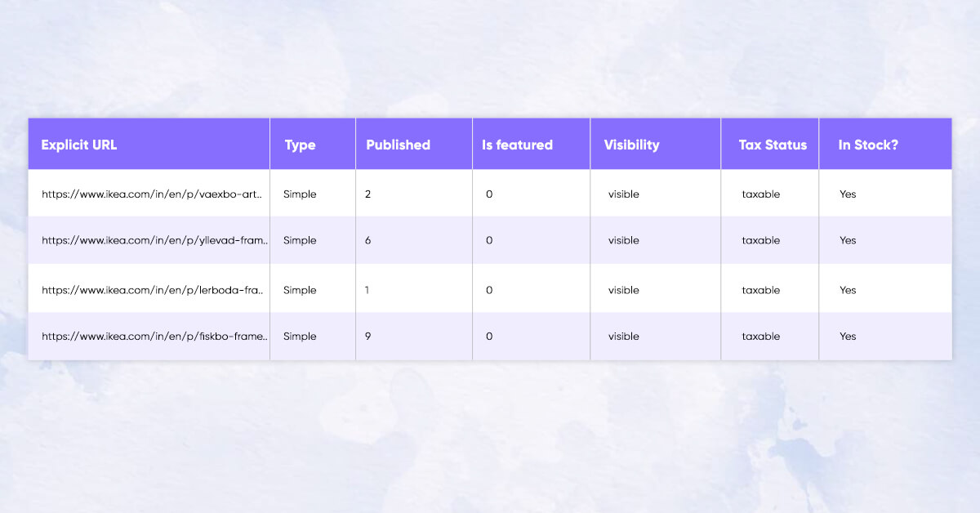Select the Tax Status column header
The height and width of the screenshot is (513, 980).
(772, 145)
